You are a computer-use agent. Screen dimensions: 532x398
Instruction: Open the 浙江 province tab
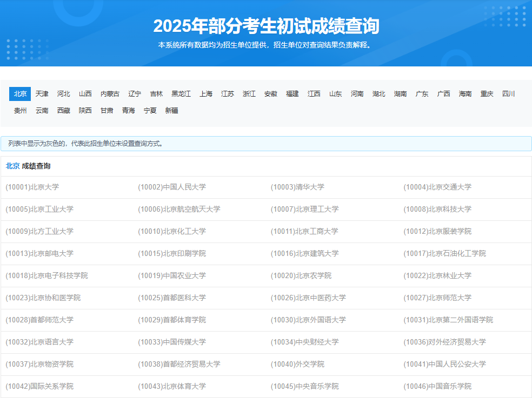point(249,94)
